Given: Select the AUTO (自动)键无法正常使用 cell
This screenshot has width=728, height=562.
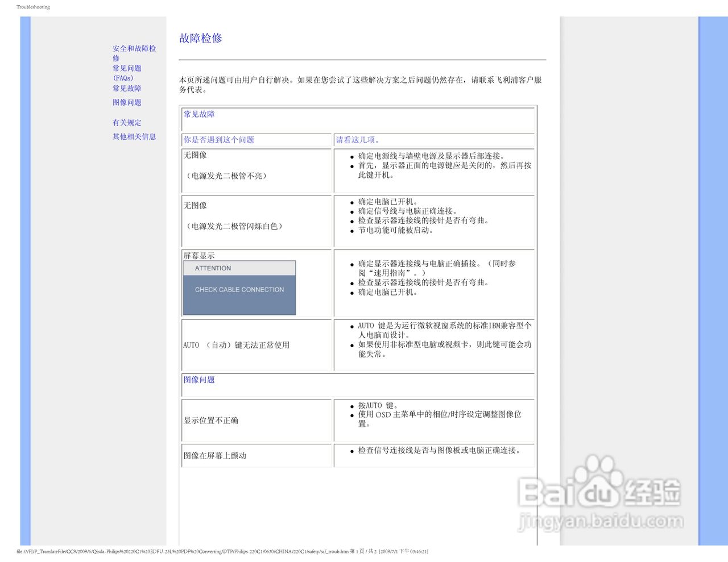Looking at the screenshot, I should (x=257, y=345).
